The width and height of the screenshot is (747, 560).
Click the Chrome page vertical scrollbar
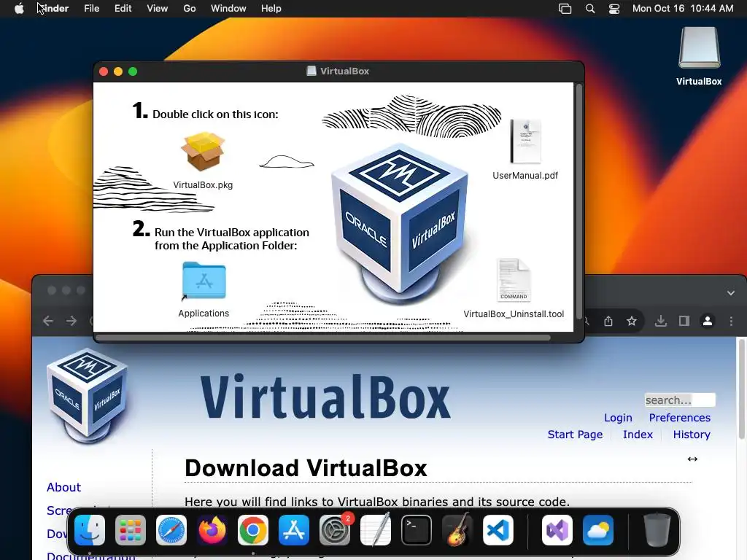click(742, 389)
